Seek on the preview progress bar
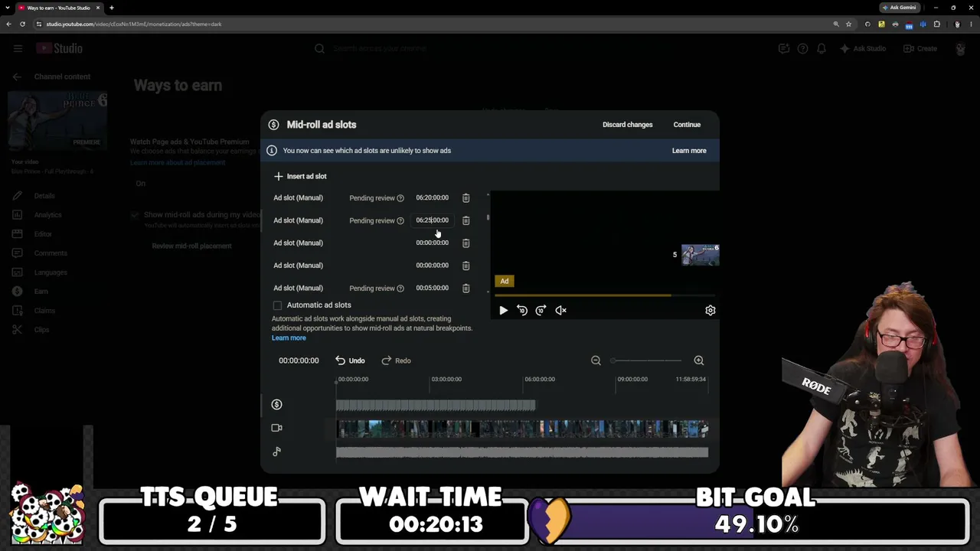The image size is (980, 551). pos(605,295)
